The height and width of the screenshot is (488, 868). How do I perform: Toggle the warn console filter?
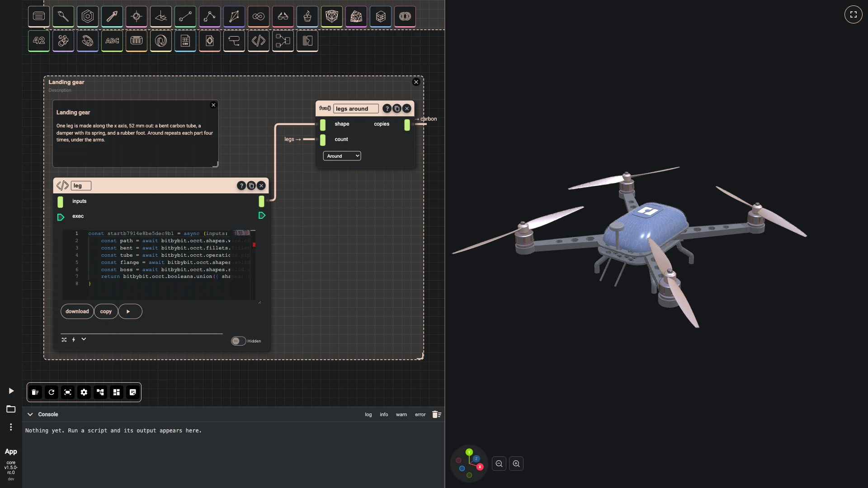pyautogui.click(x=401, y=414)
